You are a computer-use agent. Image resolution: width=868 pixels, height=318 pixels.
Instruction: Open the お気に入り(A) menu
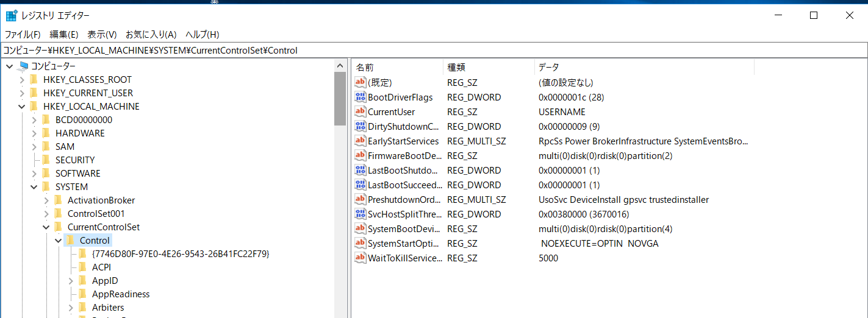(x=151, y=35)
